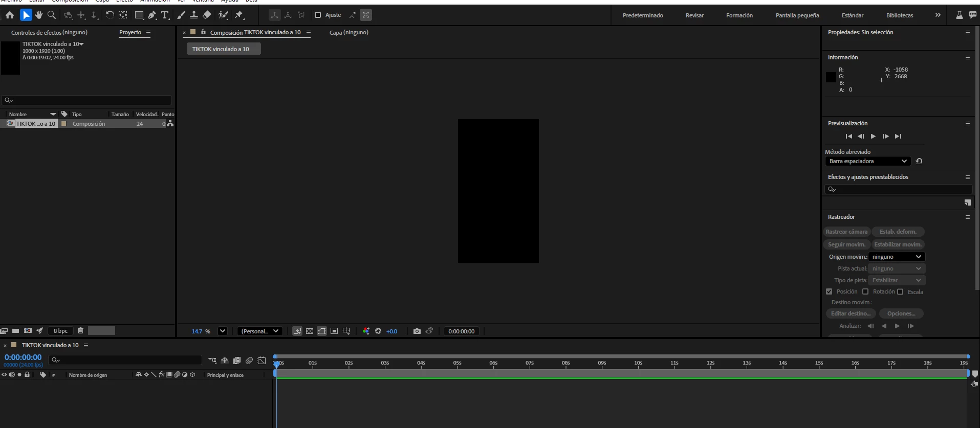This screenshot has height=428, width=980.
Task: Open the magnification ratio dropdown
Action: click(223, 331)
